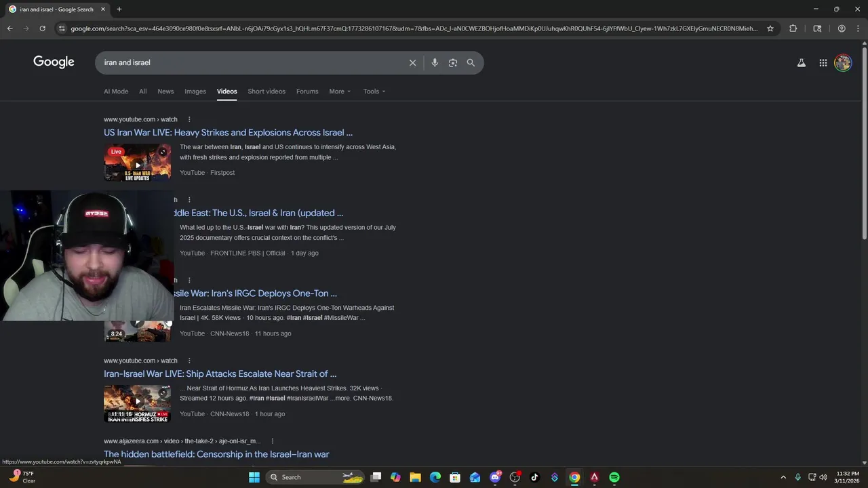Search by image with Google Lens icon
Image resolution: width=868 pixels, height=488 pixels.
click(452, 62)
